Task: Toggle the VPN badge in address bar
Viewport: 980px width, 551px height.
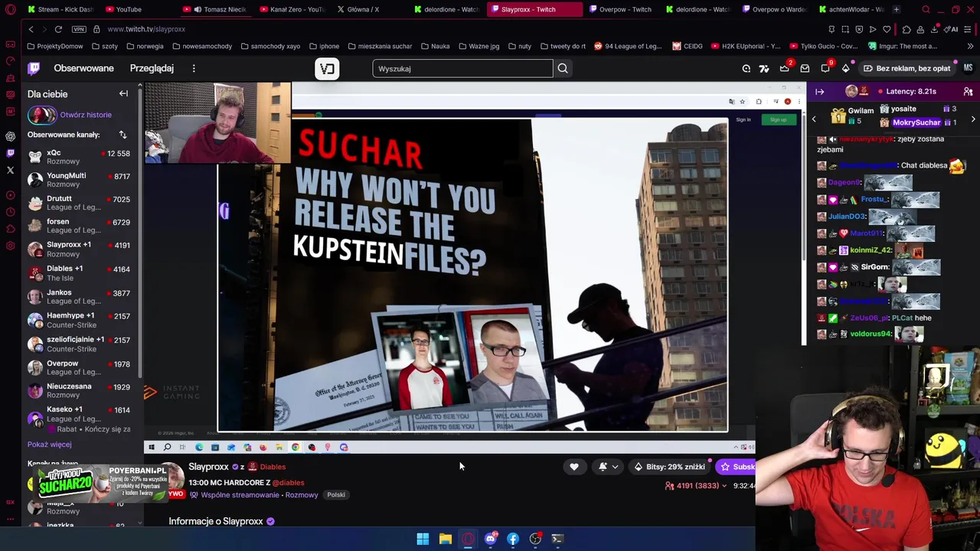Action: [x=79, y=29]
